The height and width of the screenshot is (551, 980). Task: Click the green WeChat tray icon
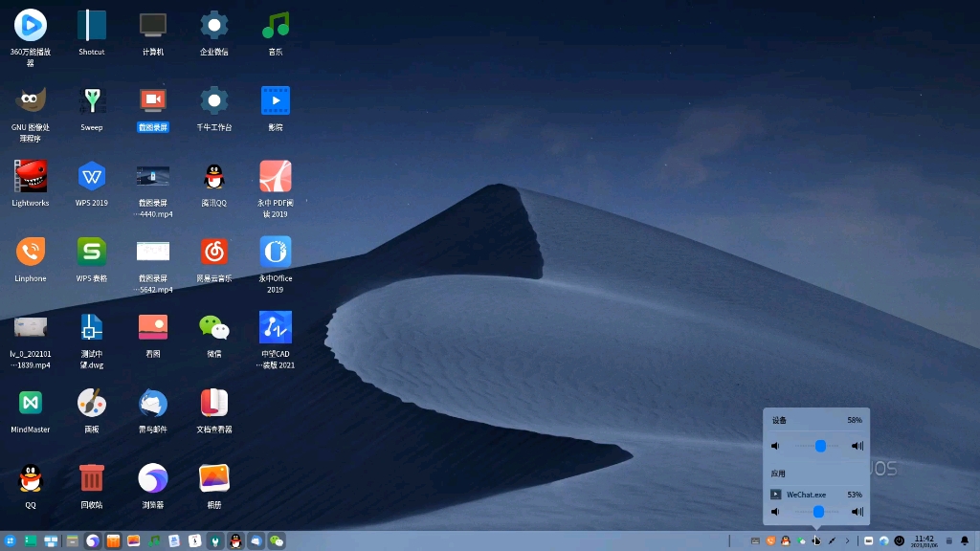[801, 541]
